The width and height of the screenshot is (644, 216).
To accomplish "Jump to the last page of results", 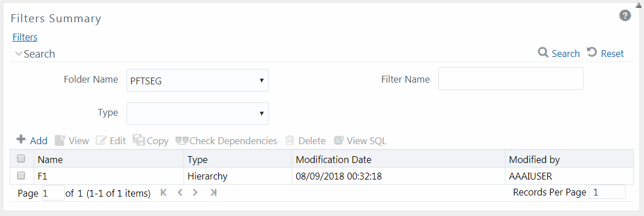I will (x=213, y=192).
